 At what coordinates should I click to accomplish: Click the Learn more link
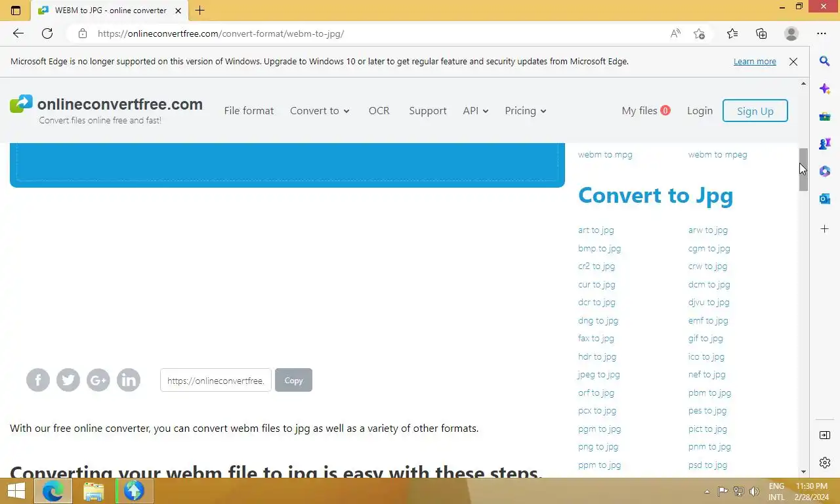point(755,62)
